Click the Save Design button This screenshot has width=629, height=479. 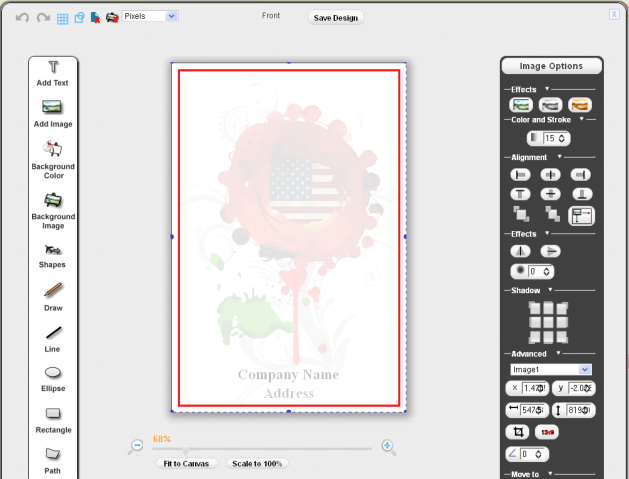click(x=335, y=18)
